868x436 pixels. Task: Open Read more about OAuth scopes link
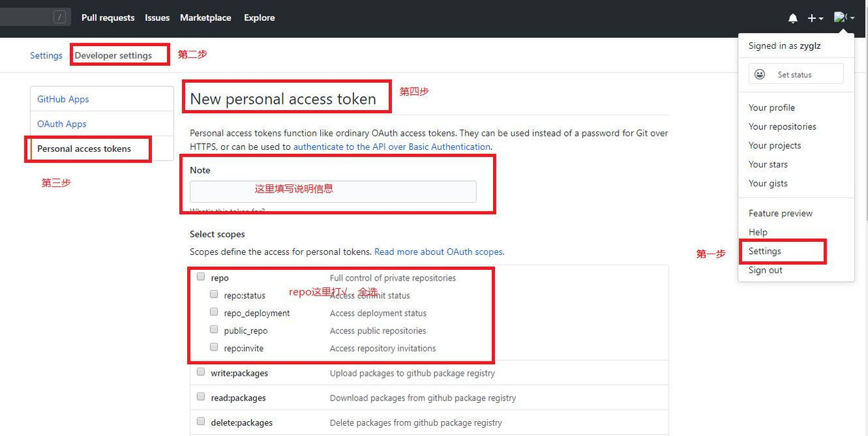(439, 252)
